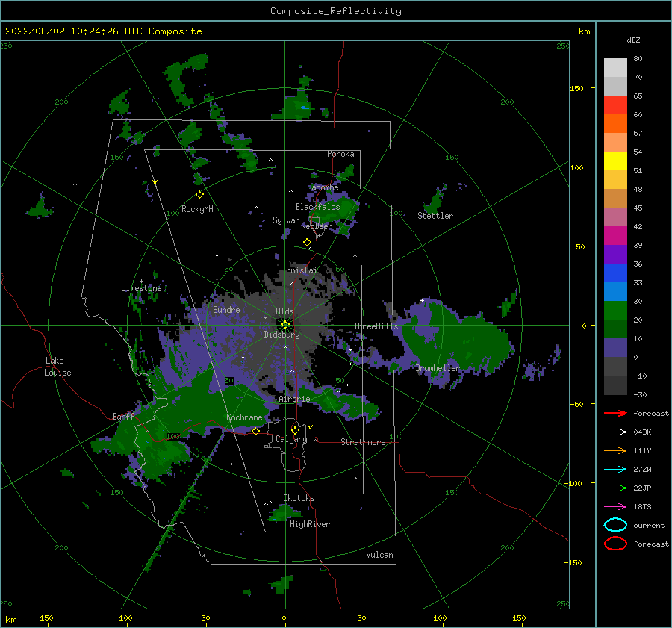This screenshot has height=628, width=672.
Task: Click the Stettler city label
Action: pyautogui.click(x=435, y=216)
